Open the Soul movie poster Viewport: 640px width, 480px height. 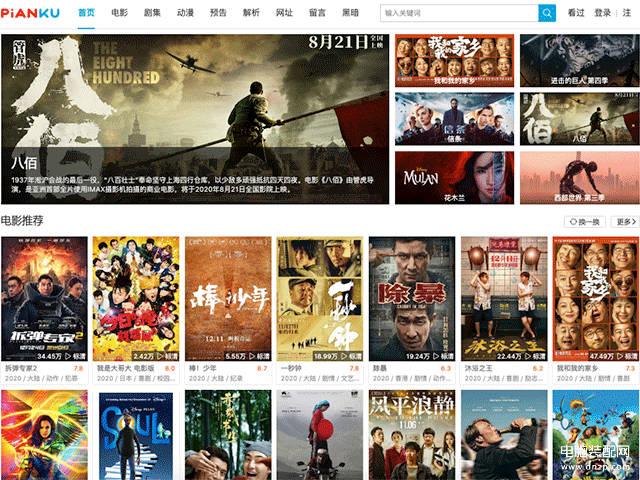(x=136, y=435)
